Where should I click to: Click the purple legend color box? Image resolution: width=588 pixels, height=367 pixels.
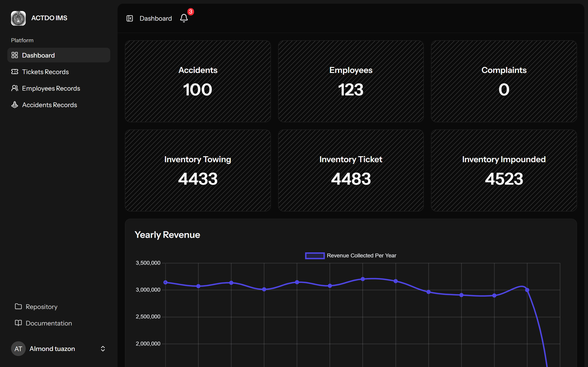coord(315,256)
